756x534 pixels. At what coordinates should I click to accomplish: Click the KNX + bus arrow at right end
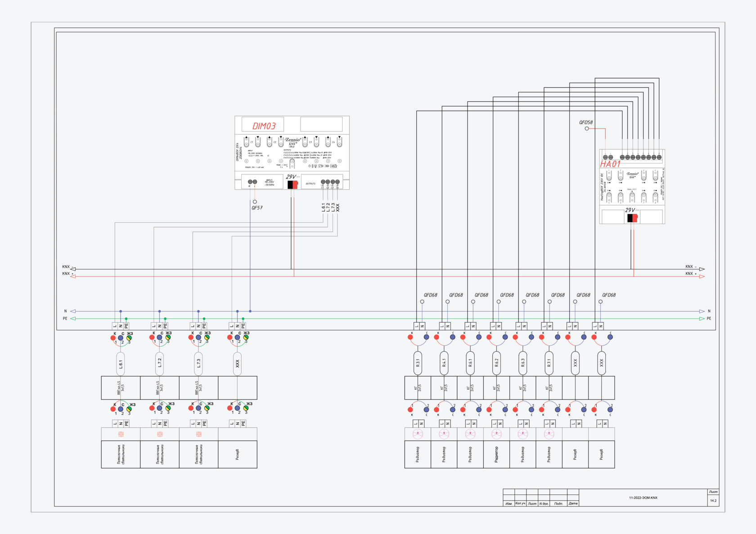[x=702, y=276]
